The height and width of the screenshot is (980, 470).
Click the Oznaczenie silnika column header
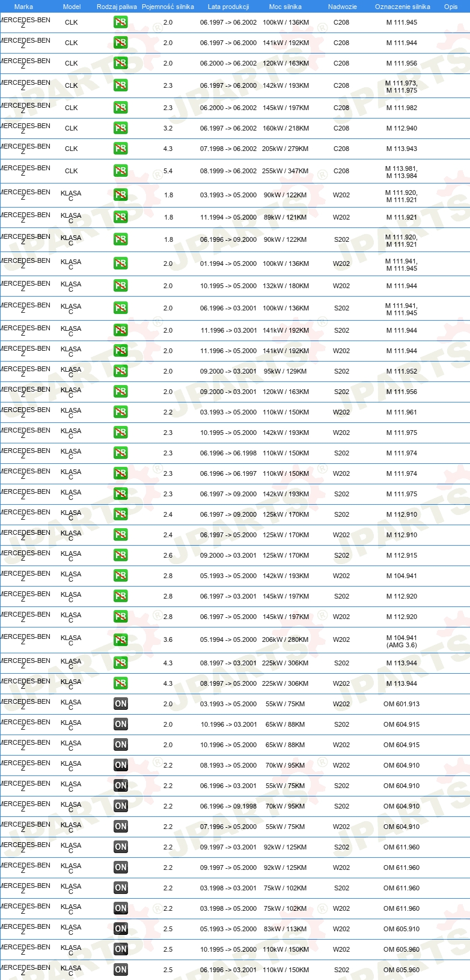403,7
